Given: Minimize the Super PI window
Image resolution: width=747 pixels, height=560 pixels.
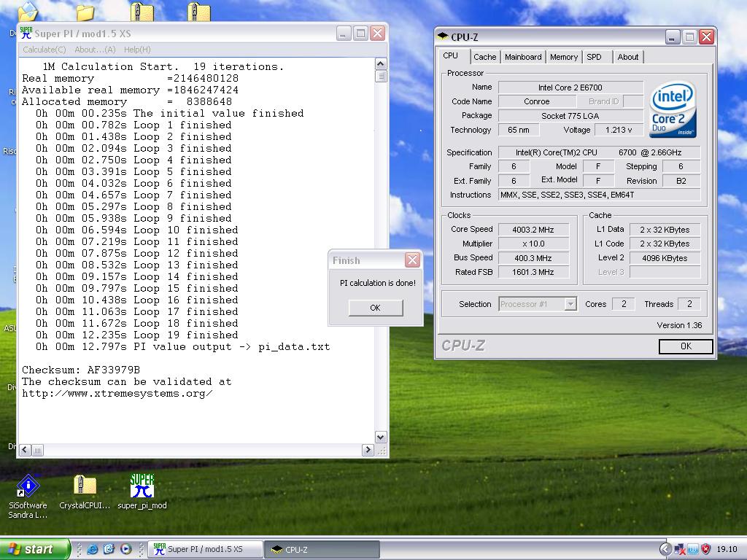Looking at the screenshot, I should (344, 34).
